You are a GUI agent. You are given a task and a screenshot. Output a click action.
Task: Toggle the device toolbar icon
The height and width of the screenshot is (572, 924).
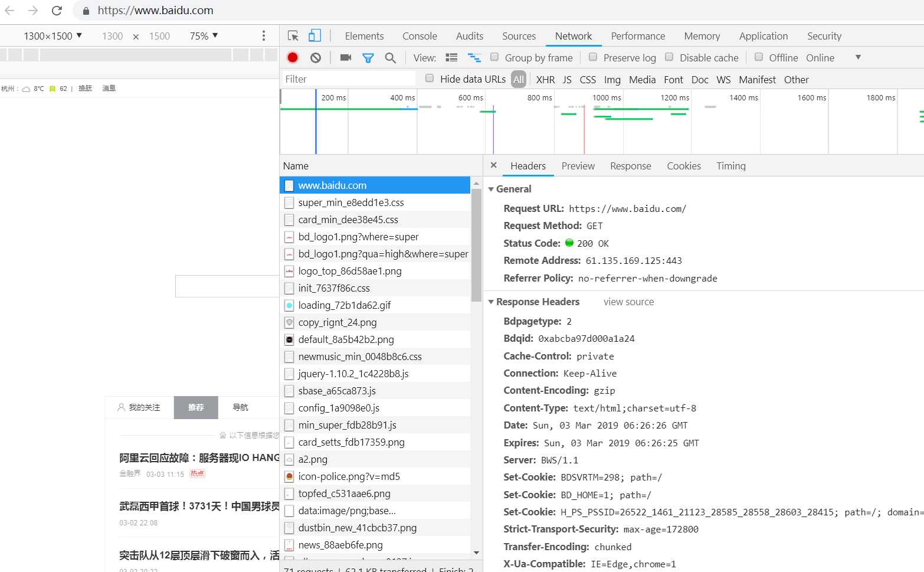[x=314, y=36]
